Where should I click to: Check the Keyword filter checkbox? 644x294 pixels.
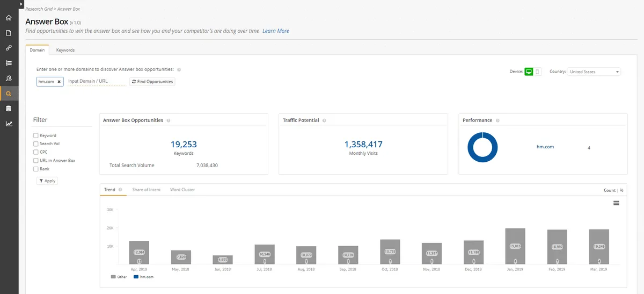click(35, 135)
